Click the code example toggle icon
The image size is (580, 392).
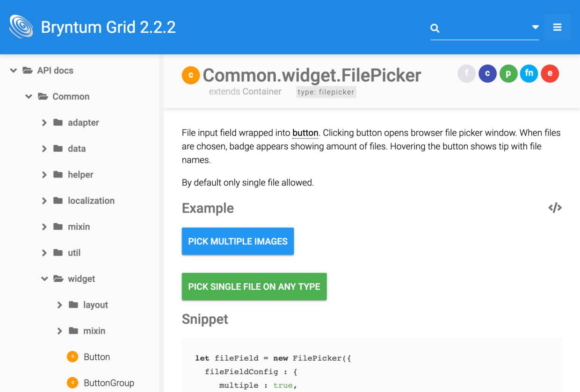click(x=555, y=207)
